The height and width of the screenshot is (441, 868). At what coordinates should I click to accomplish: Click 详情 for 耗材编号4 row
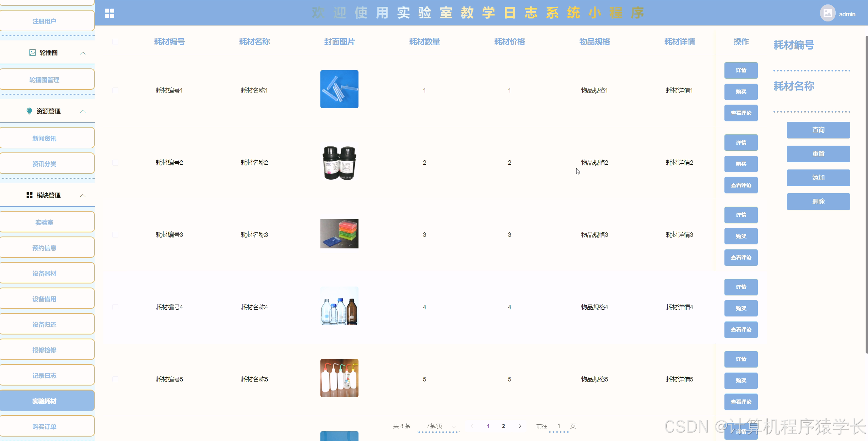point(741,287)
